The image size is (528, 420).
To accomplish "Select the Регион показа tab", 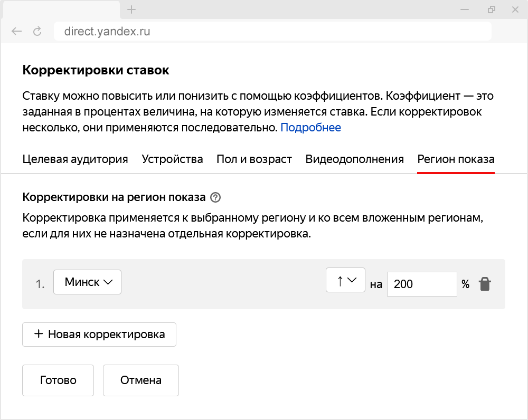I will click(x=456, y=159).
